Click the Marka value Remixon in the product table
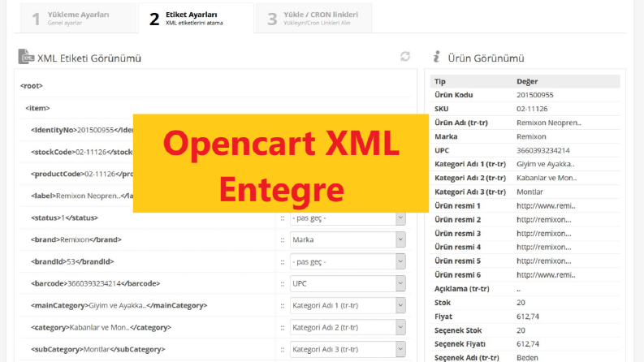This screenshot has width=644, height=362. click(531, 136)
